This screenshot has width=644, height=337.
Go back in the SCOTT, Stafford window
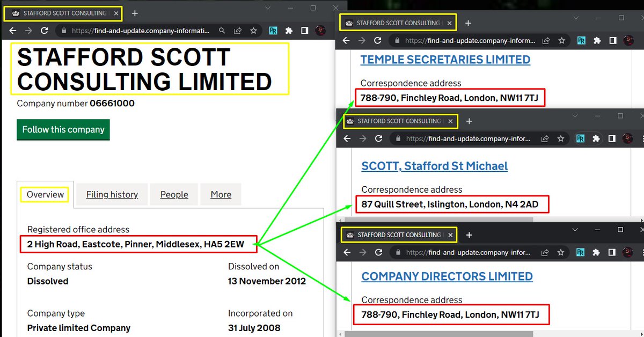point(347,138)
